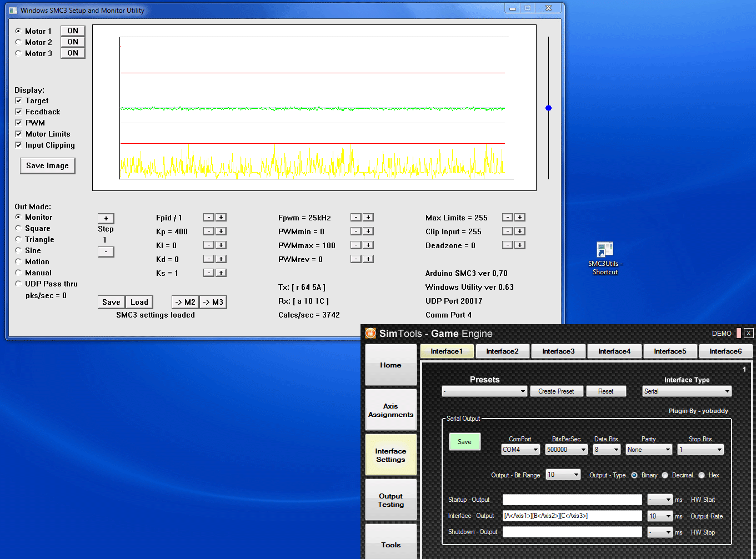The width and height of the screenshot is (756, 559).
Task: Expand the ComPort COM4 dropdown
Action: [520, 450]
